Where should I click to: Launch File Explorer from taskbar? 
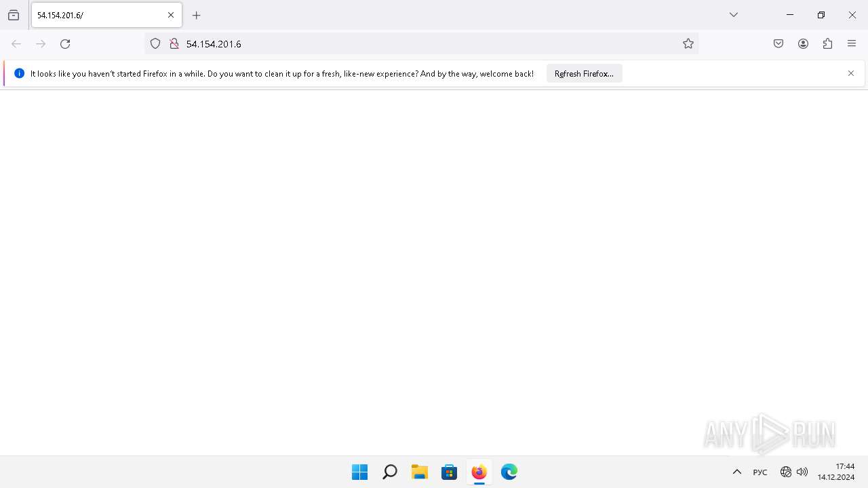click(419, 472)
